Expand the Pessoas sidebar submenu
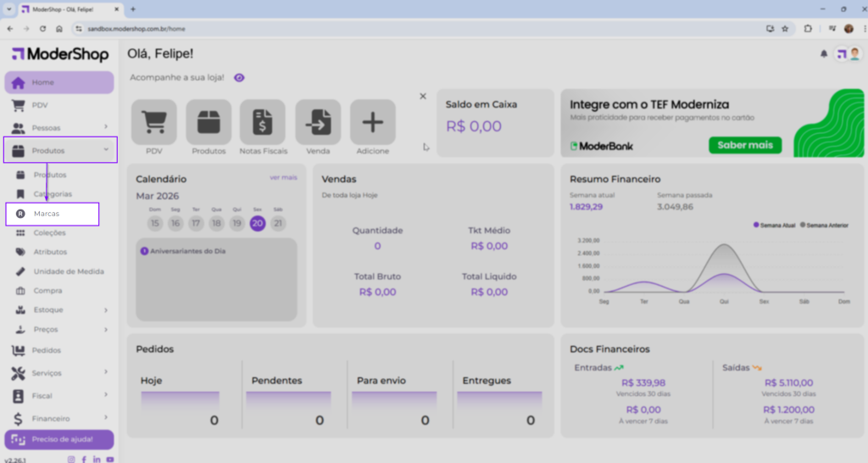The image size is (868, 463). pos(105,127)
